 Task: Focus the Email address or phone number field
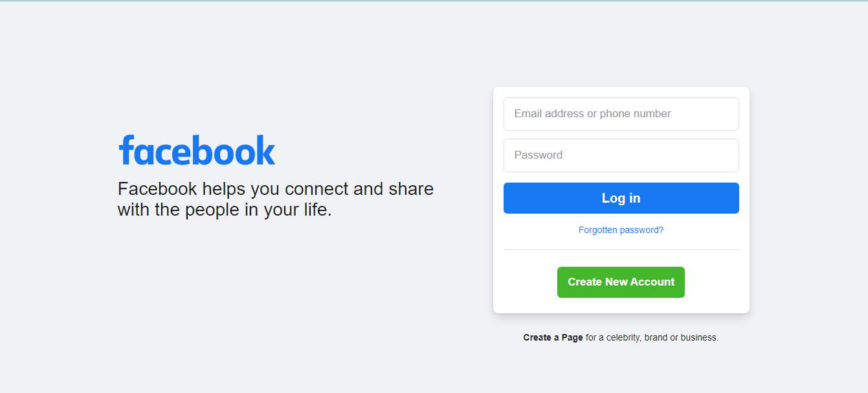point(621,114)
